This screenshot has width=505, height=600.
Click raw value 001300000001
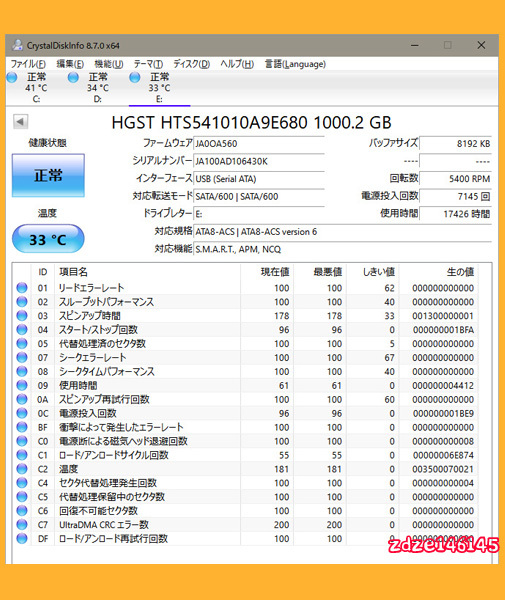click(x=443, y=316)
